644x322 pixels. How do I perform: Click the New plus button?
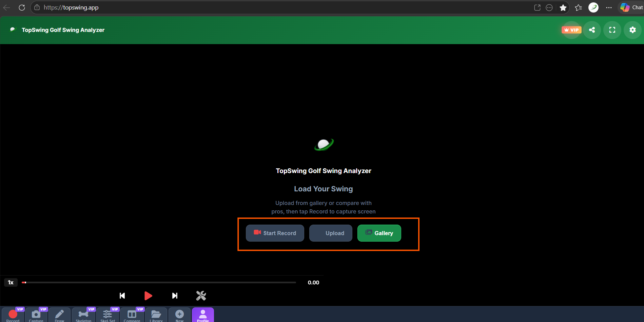click(x=179, y=315)
